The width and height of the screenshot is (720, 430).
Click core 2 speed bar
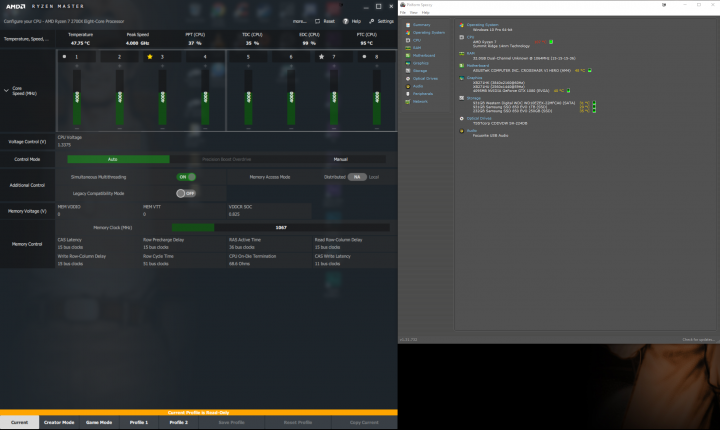click(119, 97)
